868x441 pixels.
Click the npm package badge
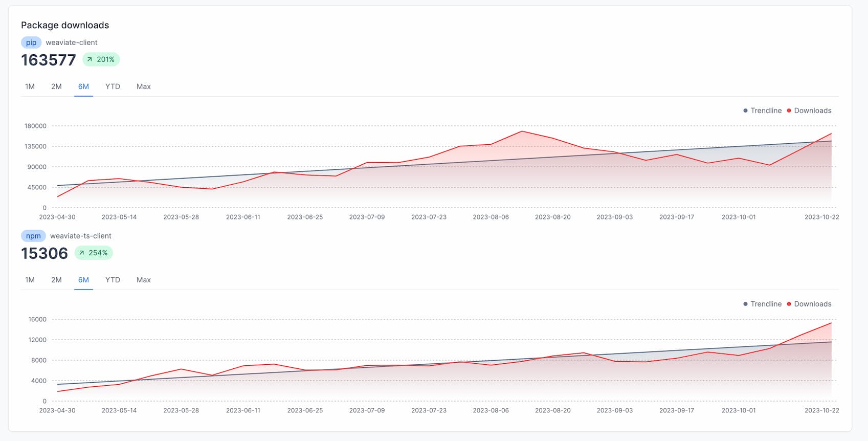click(33, 236)
